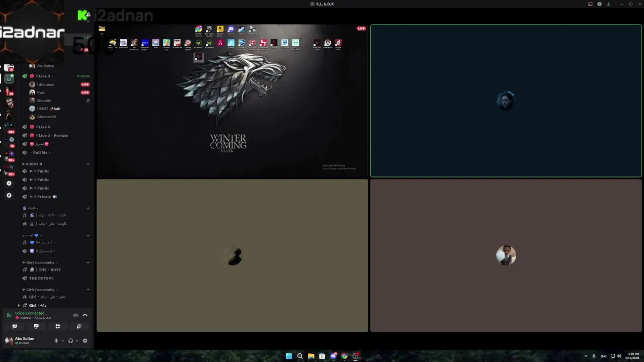This screenshot has height=362, width=644.
Task: Start screen sharing from voice panel
Action: click(x=36, y=326)
